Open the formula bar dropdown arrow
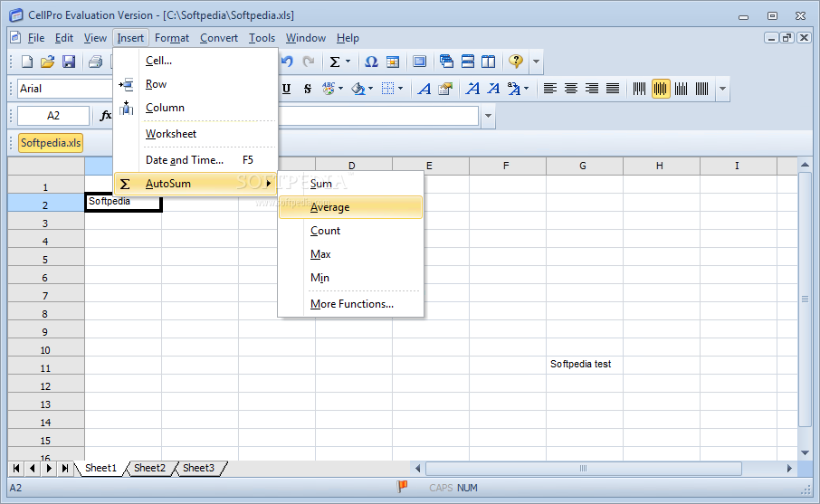Screen dimensions: 820x504 [488, 116]
